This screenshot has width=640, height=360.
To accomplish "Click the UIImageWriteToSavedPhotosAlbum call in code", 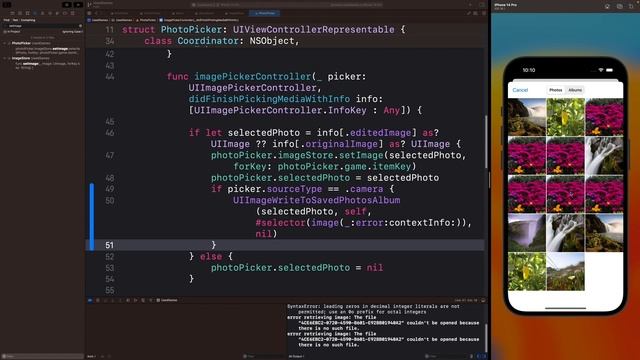I will (x=316, y=200).
